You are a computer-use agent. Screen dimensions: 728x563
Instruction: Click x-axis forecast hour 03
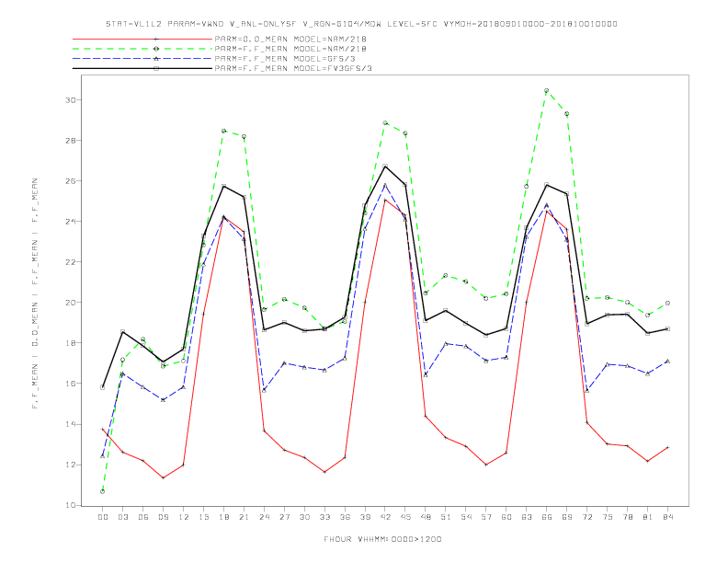(x=122, y=517)
